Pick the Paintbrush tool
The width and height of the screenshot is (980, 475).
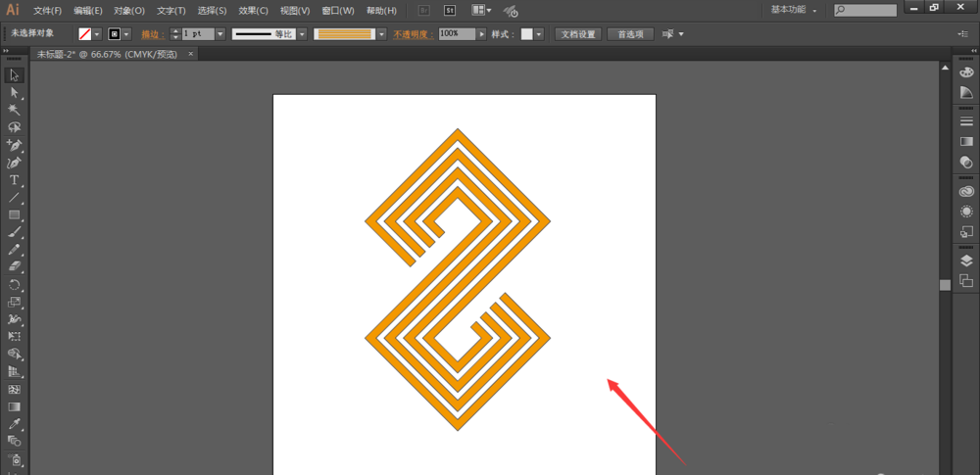tap(15, 232)
